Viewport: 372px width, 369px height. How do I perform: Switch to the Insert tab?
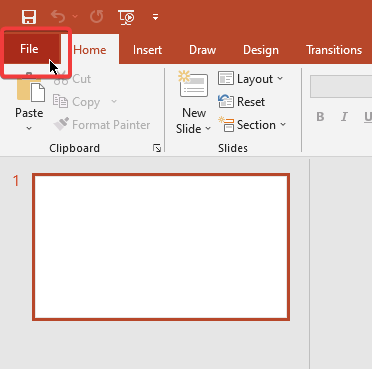click(x=147, y=50)
